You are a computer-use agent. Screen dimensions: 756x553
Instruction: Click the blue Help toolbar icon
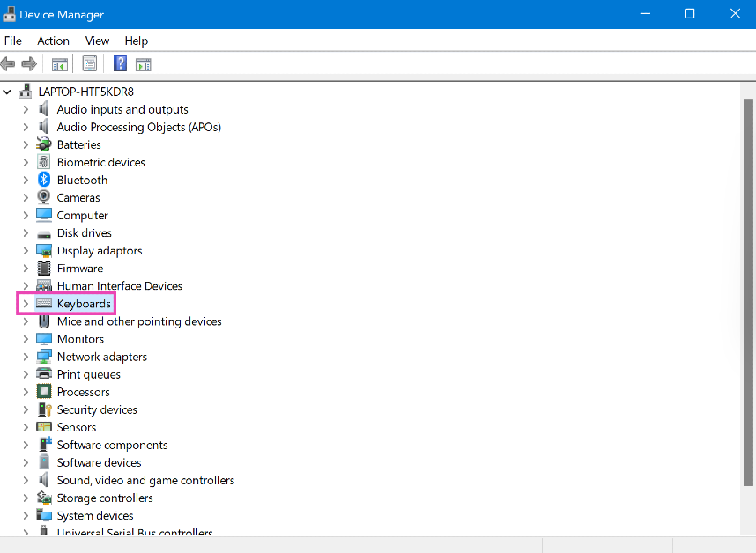click(x=121, y=63)
